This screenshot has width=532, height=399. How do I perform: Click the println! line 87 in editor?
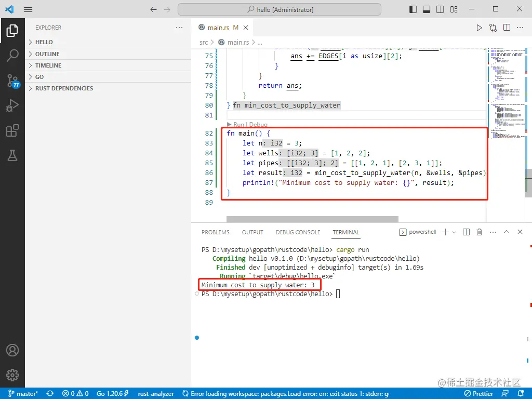[x=348, y=182]
